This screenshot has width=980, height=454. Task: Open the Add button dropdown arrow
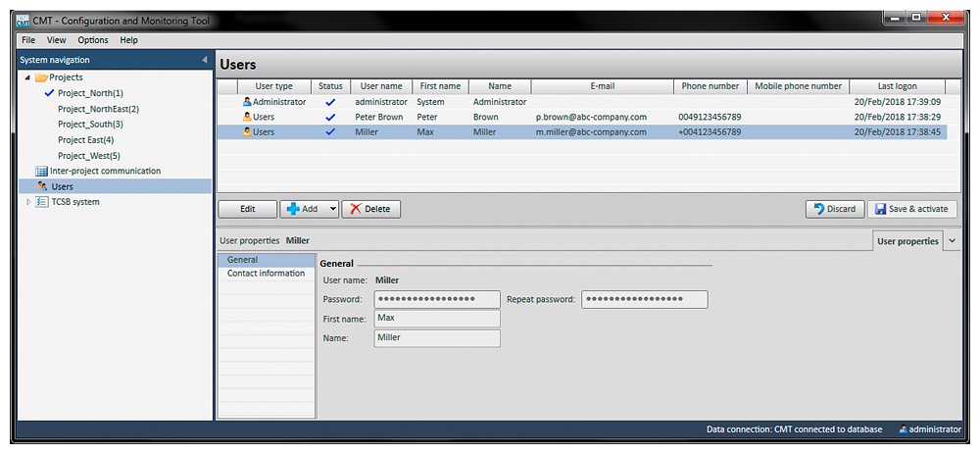(332, 209)
